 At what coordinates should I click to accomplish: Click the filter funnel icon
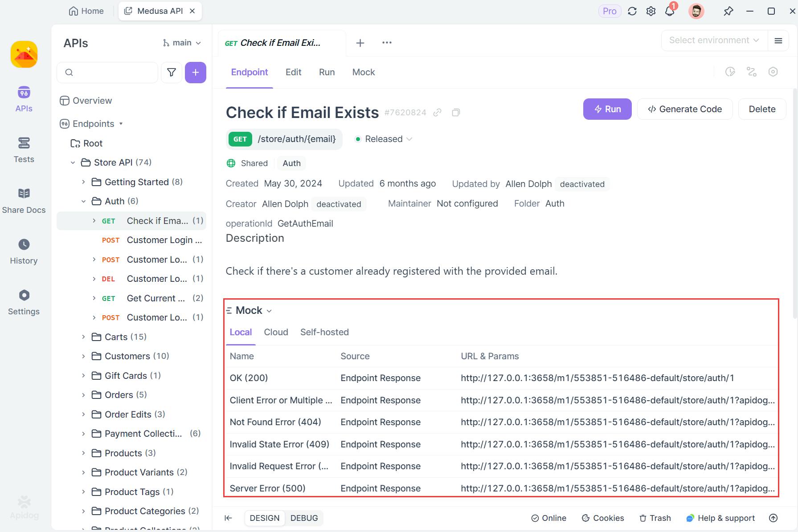[x=172, y=72]
